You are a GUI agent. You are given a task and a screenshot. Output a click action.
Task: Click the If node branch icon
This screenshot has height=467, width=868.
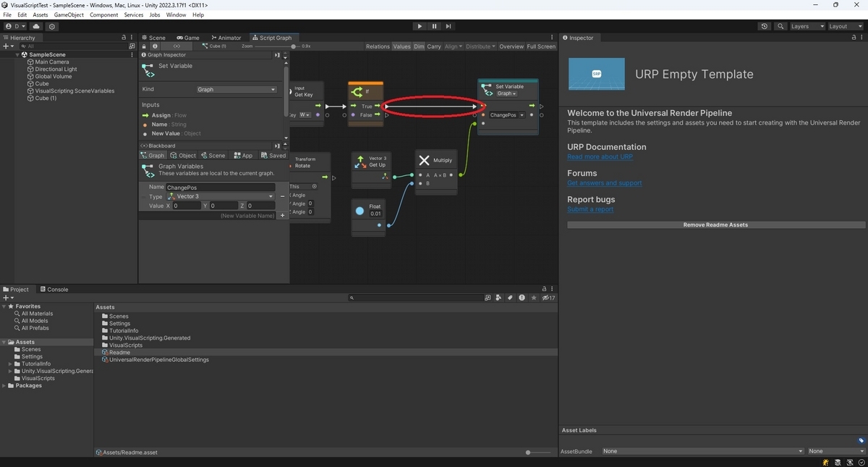357,92
